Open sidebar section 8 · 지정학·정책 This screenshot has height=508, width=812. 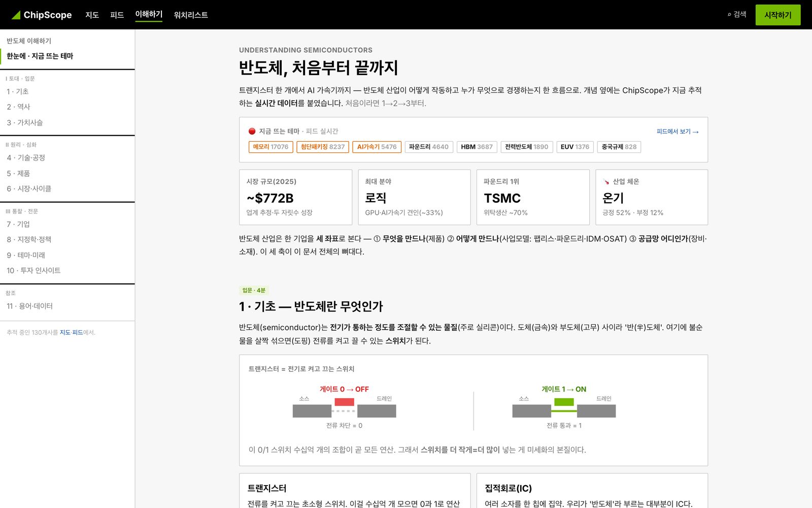[67, 239]
